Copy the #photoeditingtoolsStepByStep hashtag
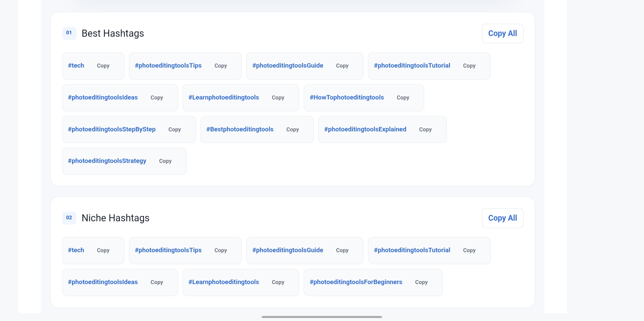 pyautogui.click(x=174, y=130)
